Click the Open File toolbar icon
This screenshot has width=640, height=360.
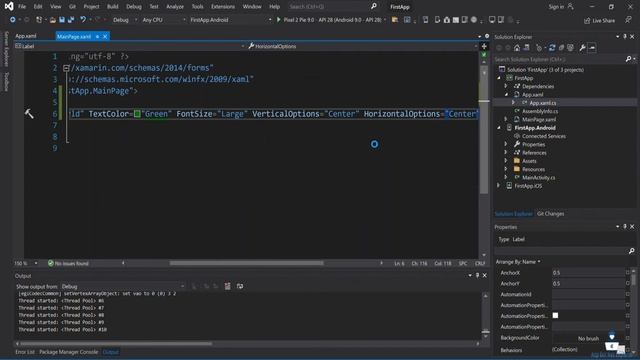point(53,20)
